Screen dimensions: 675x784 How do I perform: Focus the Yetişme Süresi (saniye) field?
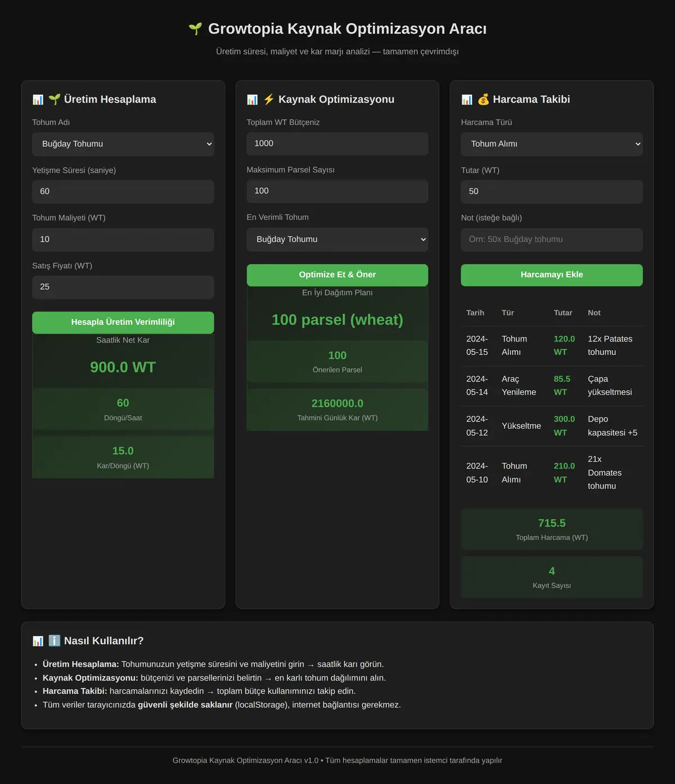pos(123,192)
